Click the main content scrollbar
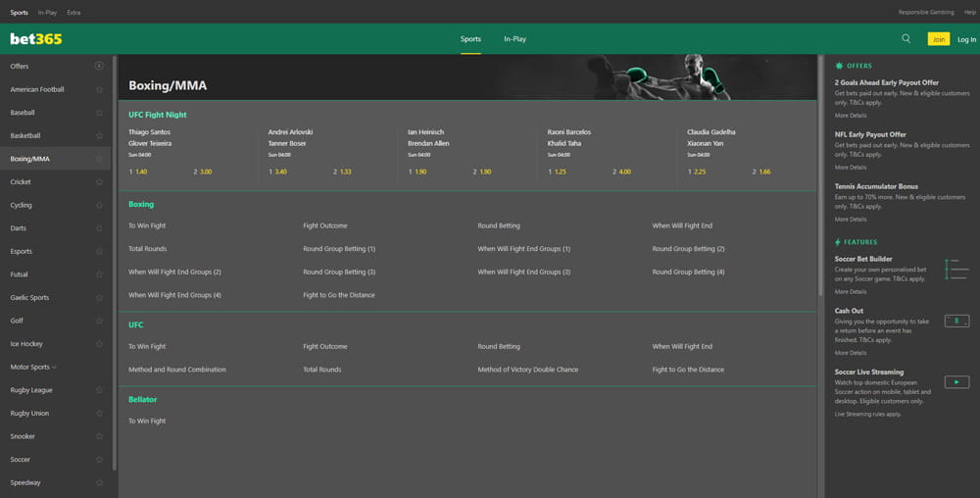The image size is (980, 498). coord(820,174)
